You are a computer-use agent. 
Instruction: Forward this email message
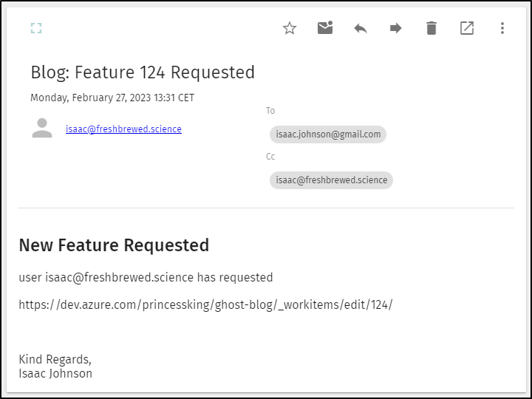point(396,28)
